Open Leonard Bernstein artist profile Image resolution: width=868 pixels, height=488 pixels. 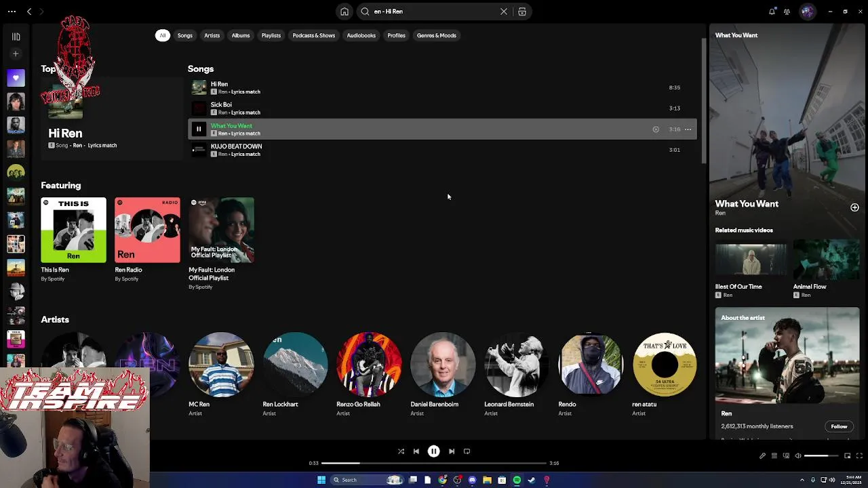click(517, 374)
